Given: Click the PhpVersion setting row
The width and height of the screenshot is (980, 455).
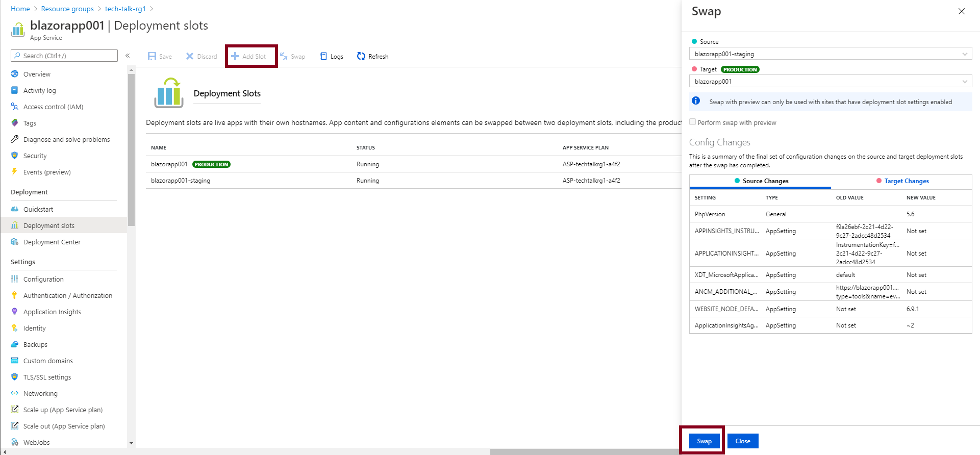Looking at the screenshot, I should pyautogui.click(x=831, y=214).
